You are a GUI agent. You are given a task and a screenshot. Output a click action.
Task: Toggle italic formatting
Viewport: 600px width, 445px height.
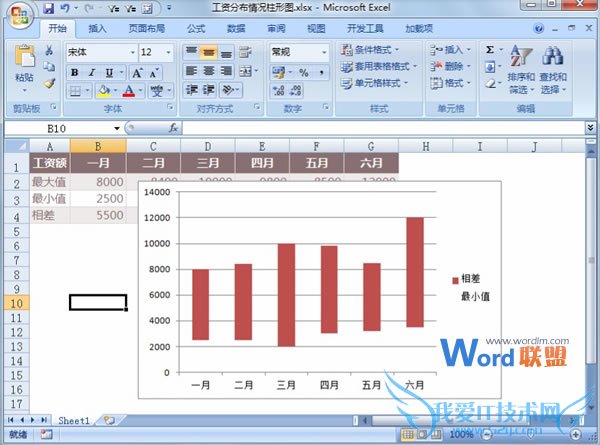[92, 72]
